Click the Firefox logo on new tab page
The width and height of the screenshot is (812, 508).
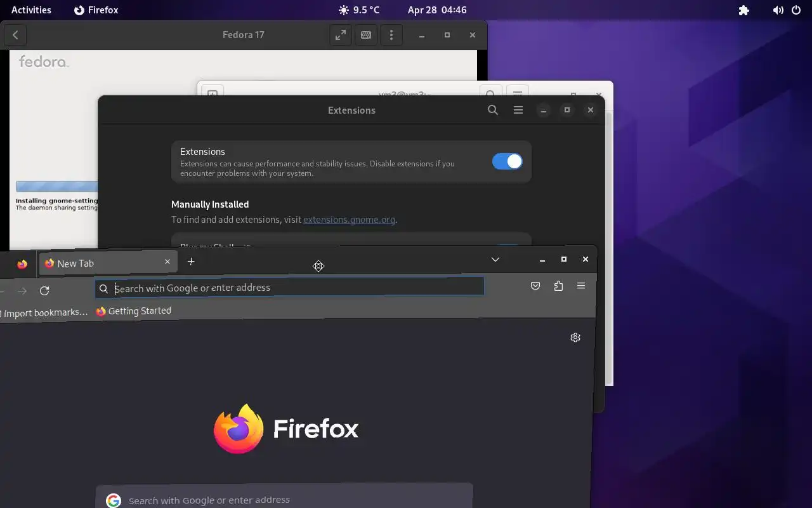(286, 429)
